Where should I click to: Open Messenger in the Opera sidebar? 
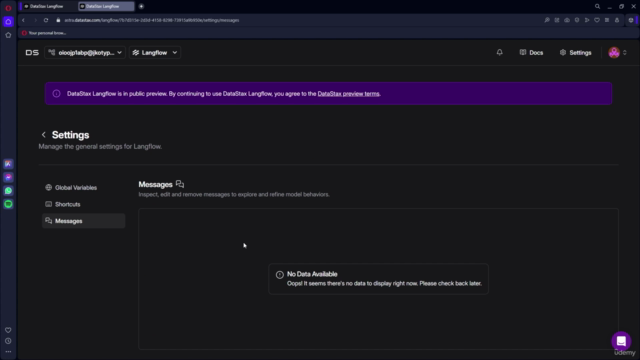point(8,177)
